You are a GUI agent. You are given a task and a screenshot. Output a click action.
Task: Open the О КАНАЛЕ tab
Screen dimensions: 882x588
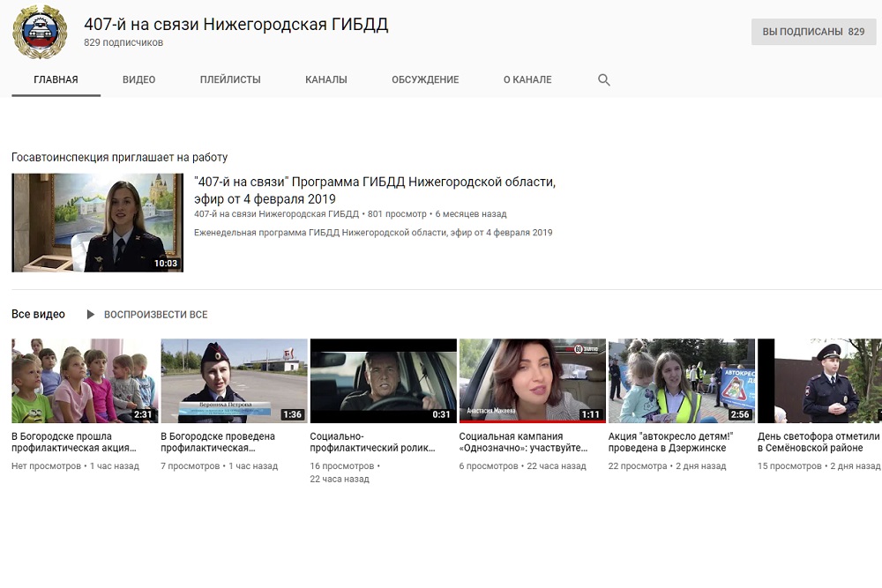(527, 79)
